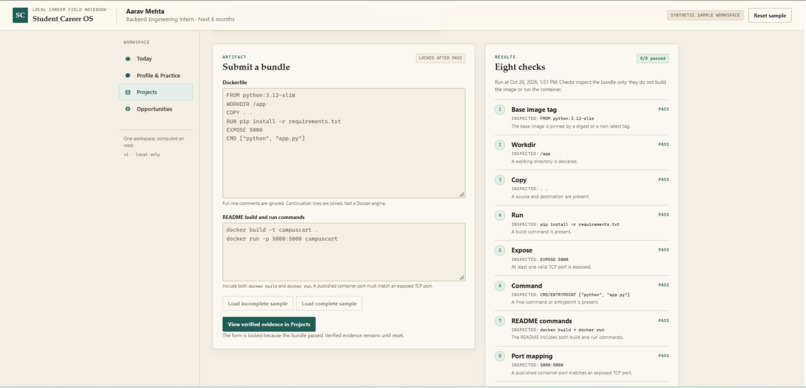
Task: Click PASS status for Workdir
Action: point(663,144)
